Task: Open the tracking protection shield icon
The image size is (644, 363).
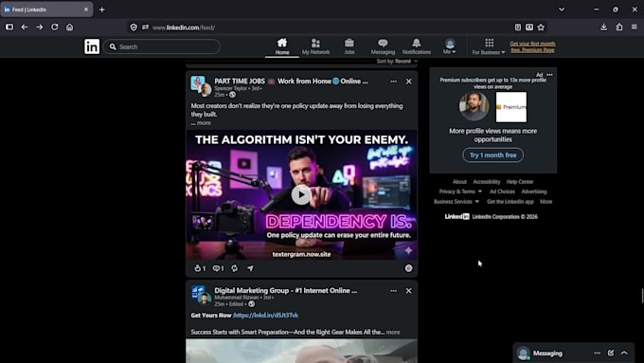Action: 134,27
